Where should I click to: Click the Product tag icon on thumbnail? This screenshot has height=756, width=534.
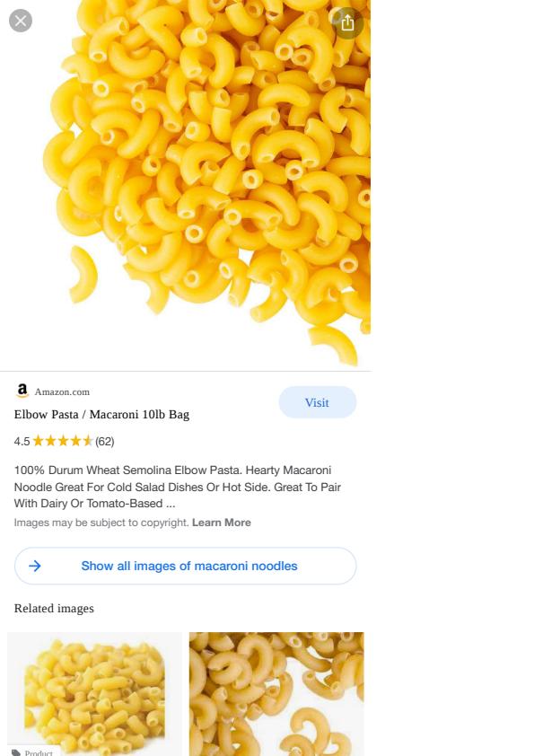point(16,752)
